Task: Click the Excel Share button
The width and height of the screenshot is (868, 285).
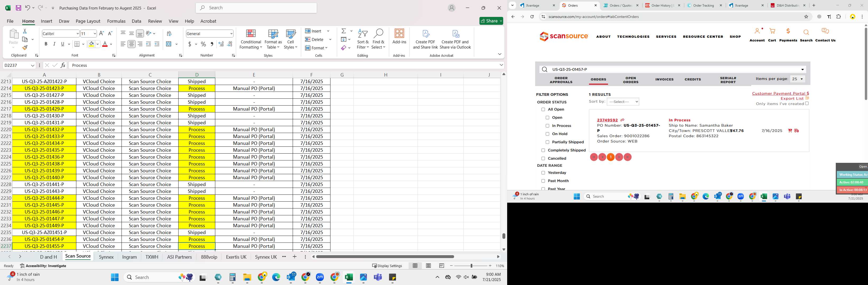Action: pyautogui.click(x=491, y=21)
